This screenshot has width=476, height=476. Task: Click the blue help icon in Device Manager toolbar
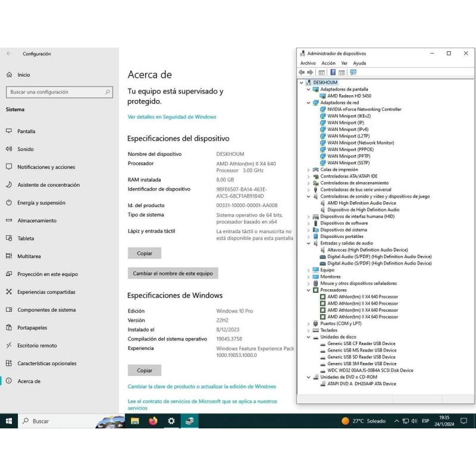(333, 72)
